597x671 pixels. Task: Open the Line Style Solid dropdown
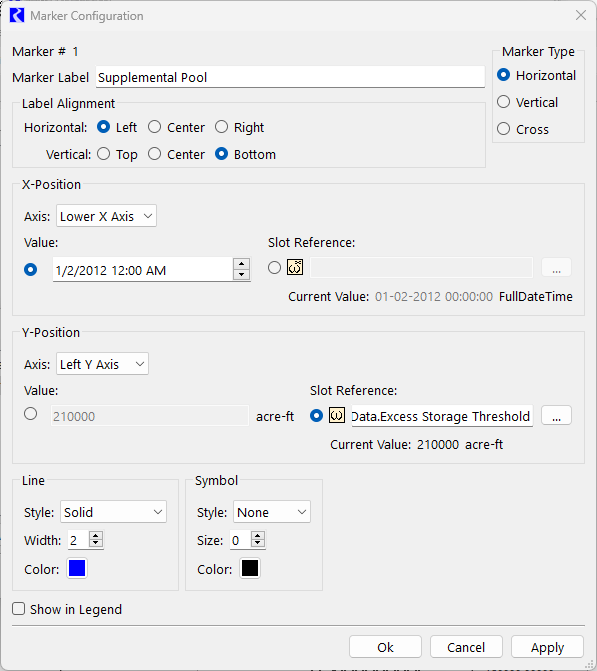(x=113, y=512)
